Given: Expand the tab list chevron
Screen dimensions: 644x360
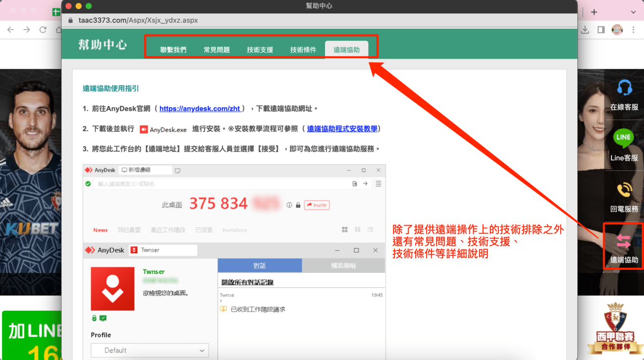Looking at the screenshot, I should [x=633, y=12].
